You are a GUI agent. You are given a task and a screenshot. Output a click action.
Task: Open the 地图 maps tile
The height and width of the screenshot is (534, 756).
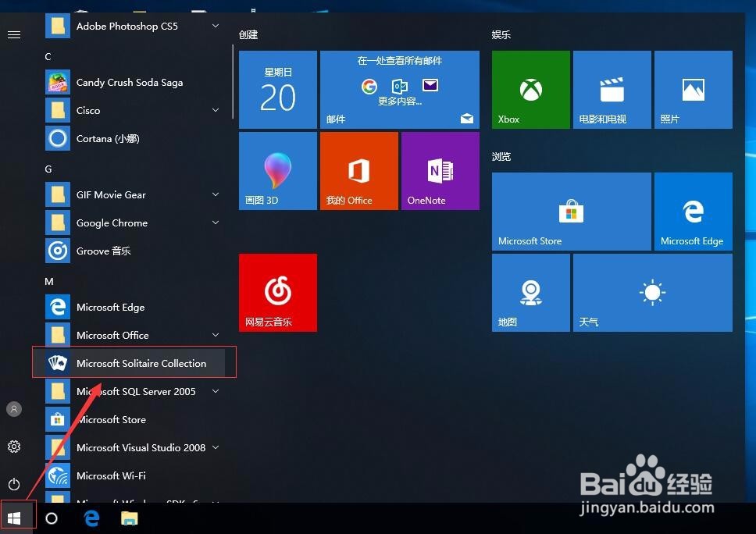pyautogui.click(x=531, y=293)
